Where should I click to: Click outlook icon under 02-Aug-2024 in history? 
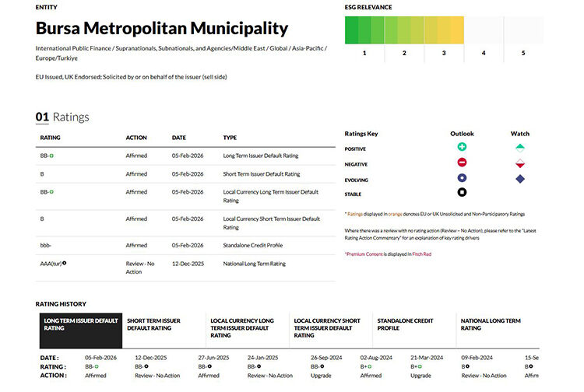tap(369, 366)
